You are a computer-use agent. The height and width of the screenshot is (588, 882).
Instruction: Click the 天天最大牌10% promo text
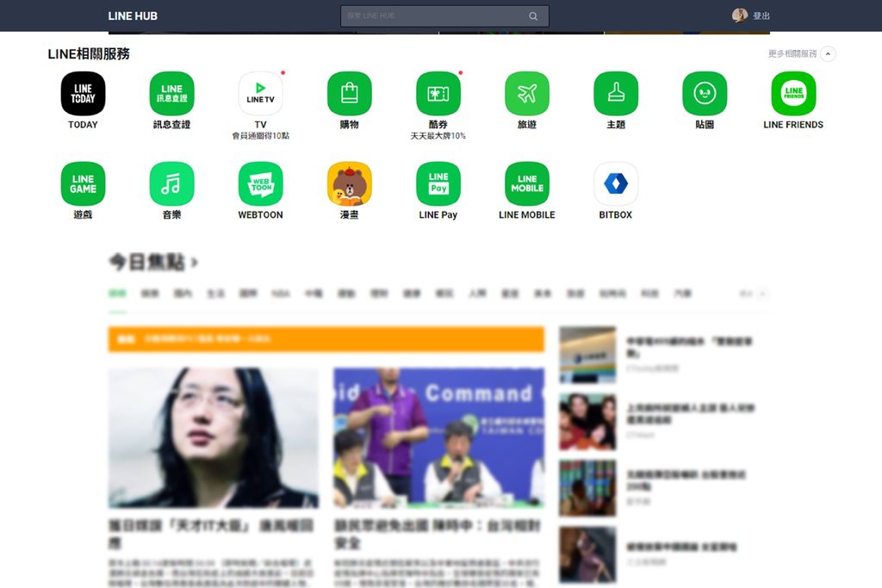click(438, 136)
